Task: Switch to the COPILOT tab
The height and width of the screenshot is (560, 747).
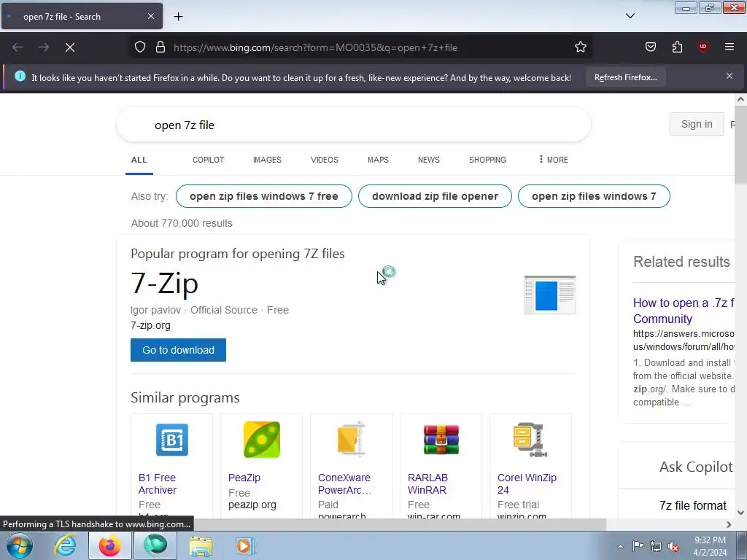Action: [x=208, y=160]
